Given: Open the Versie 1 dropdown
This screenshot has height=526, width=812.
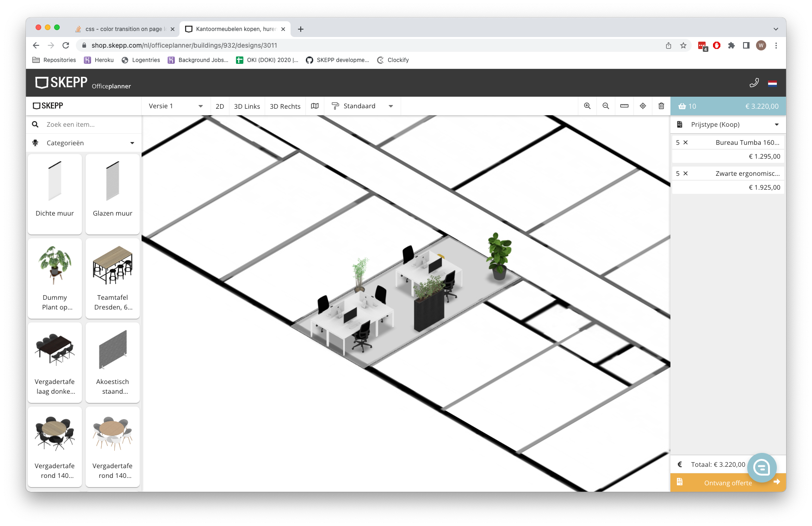Looking at the screenshot, I should 176,106.
